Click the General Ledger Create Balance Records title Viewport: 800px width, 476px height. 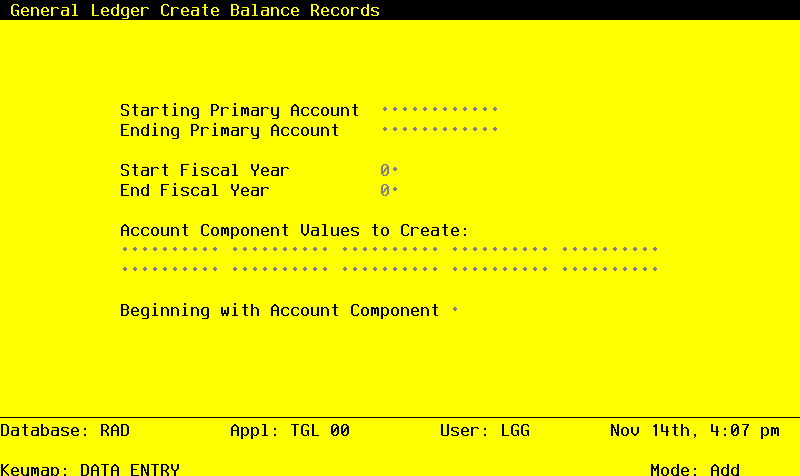[195, 10]
